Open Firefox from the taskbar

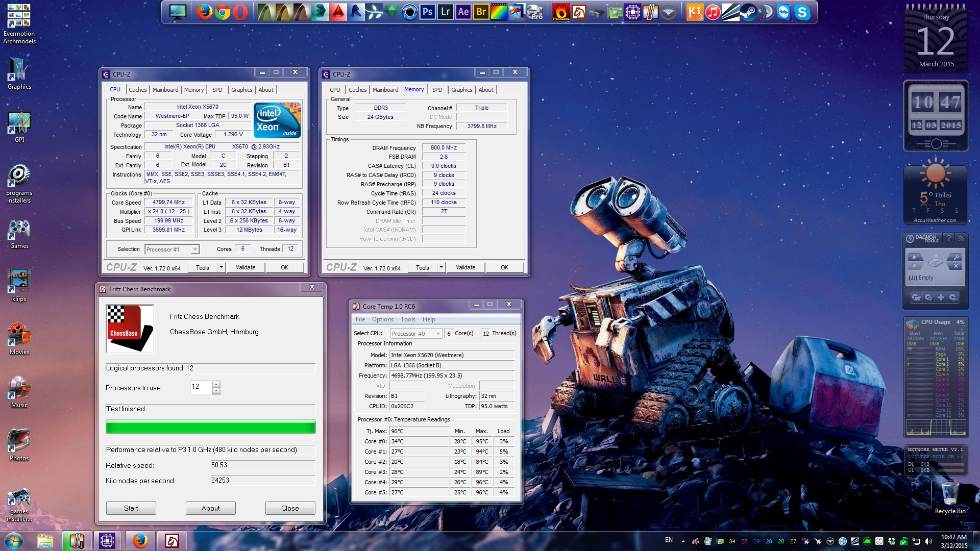point(141,541)
